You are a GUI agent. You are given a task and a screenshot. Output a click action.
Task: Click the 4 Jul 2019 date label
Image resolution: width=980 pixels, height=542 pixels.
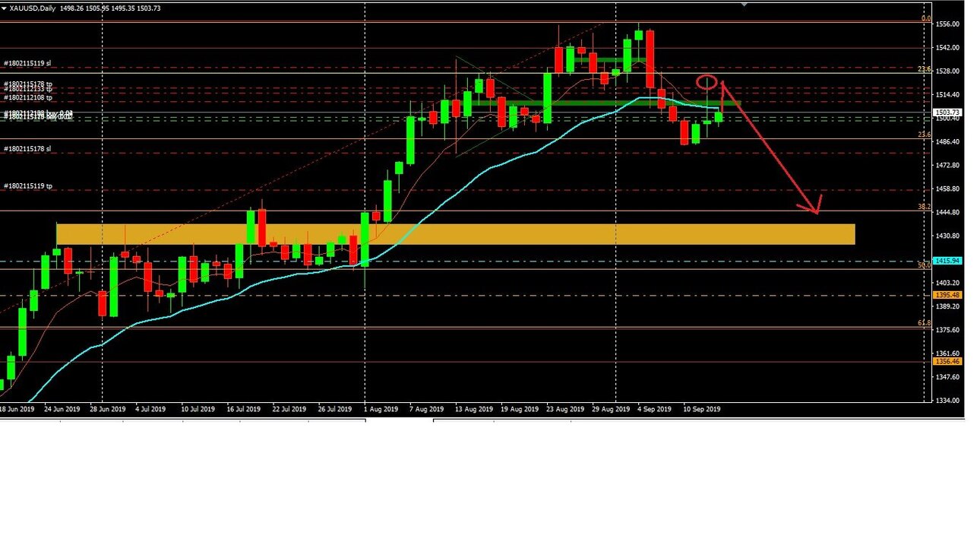tap(151, 409)
